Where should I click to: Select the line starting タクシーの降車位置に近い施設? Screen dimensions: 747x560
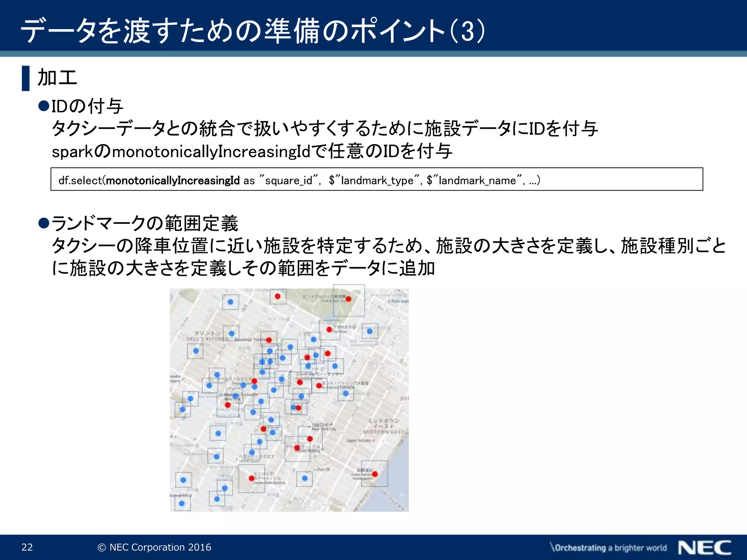389,246
